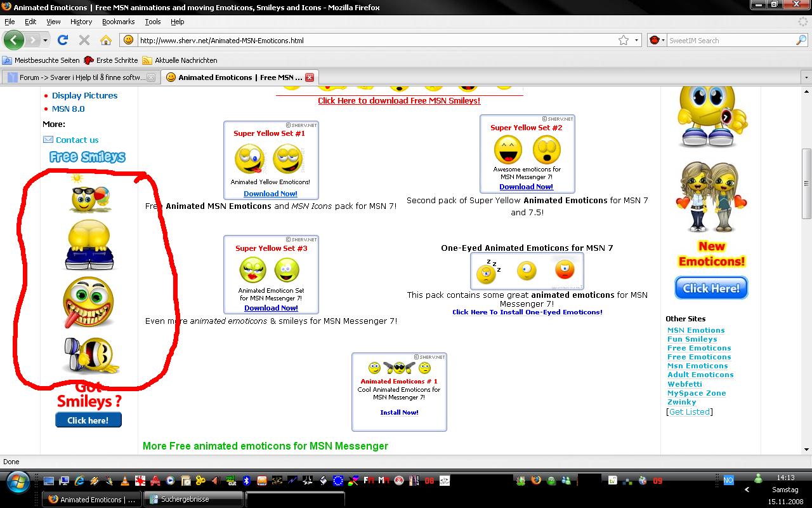The image size is (812, 508).
Task: Click Install Now for Animated Emoticons #1
Action: tap(399, 412)
